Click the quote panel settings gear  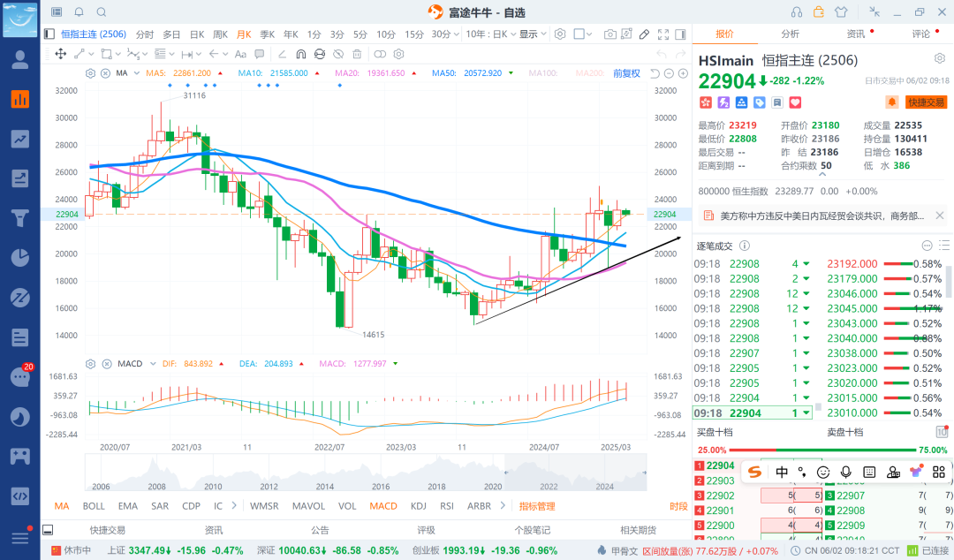click(x=939, y=58)
